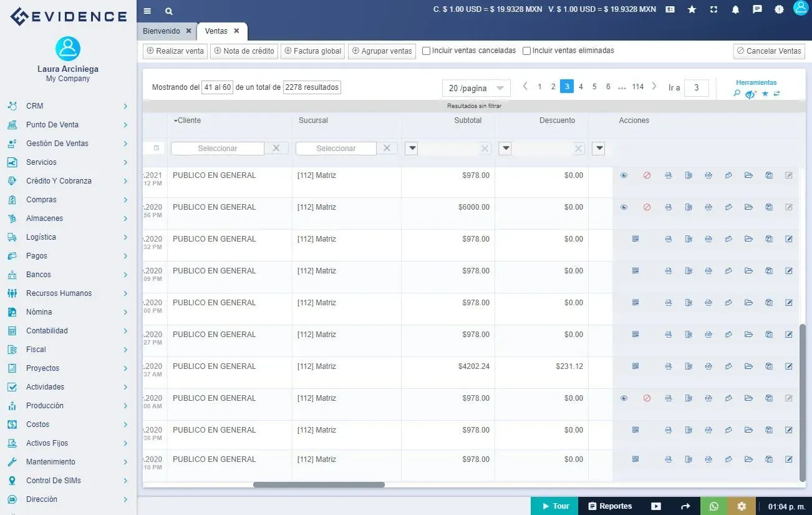Screen dimensions: 812x515
Task: Switch to the Bienvenido tab
Action: [161, 30]
